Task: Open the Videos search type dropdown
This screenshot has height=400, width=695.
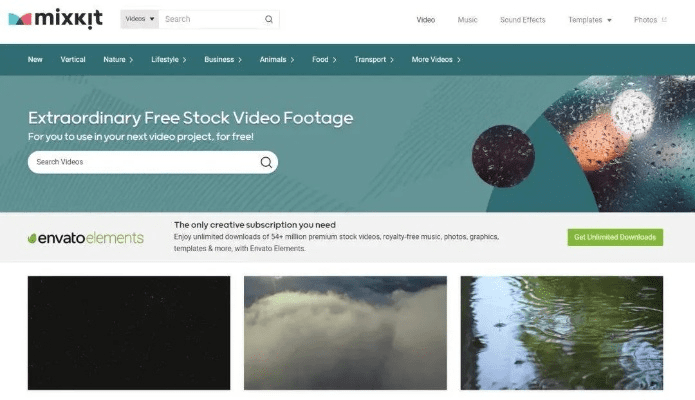Action: 140,19
